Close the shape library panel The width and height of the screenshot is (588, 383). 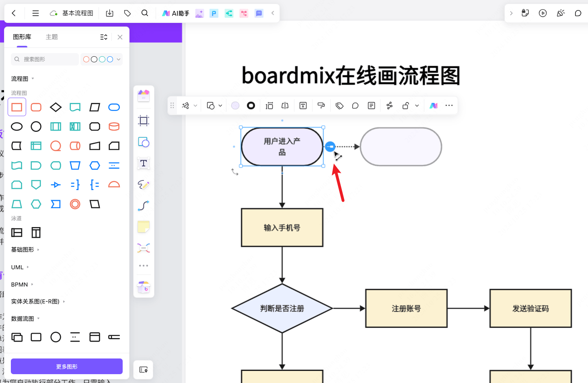(x=120, y=37)
